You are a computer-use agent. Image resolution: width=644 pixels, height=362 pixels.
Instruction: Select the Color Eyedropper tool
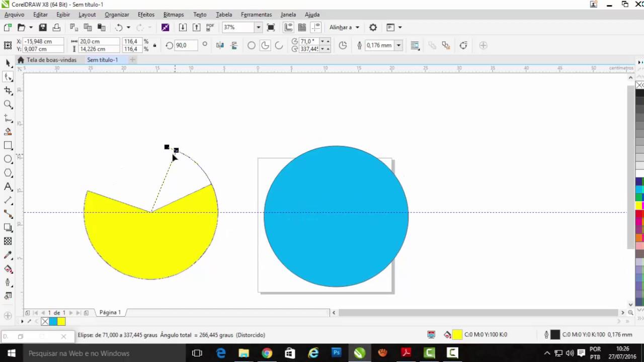[x=8, y=255]
